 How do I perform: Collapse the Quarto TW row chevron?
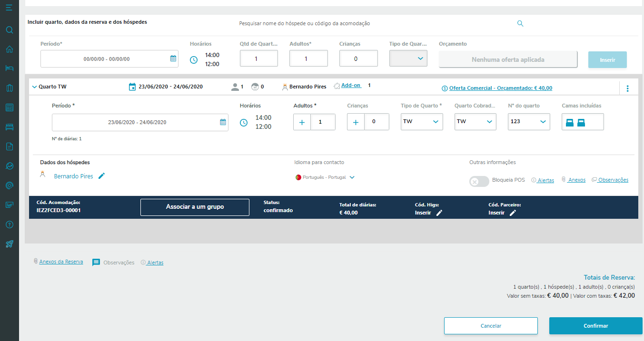click(34, 87)
